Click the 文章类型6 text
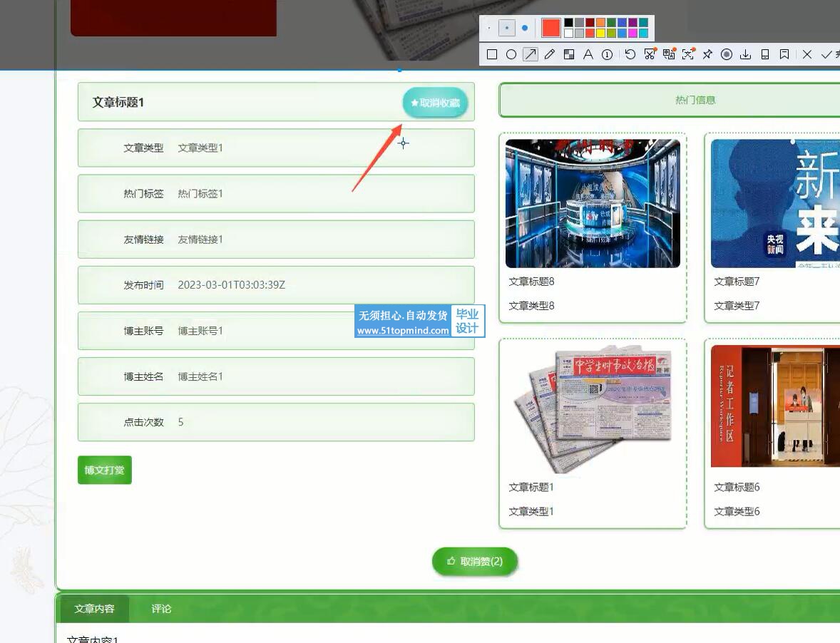The height and width of the screenshot is (643, 840). pyautogui.click(x=737, y=511)
